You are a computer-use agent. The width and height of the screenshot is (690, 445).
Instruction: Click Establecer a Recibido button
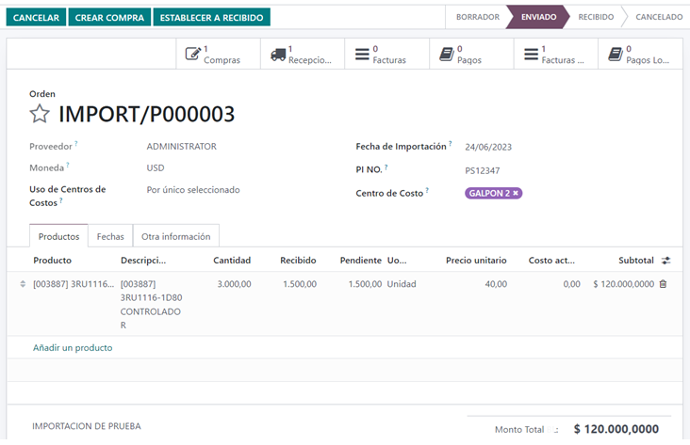(x=213, y=18)
